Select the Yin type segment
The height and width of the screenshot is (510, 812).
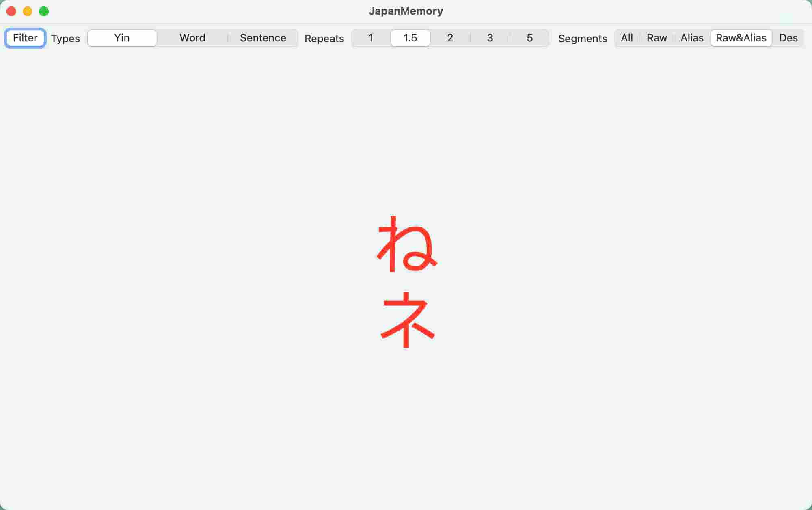point(122,38)
